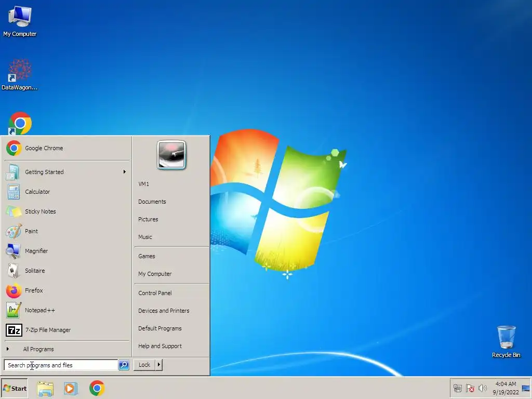Open Windows Media Player on taskbar
This screenshot has height=399, width=532.
click(x=71, y=389)
